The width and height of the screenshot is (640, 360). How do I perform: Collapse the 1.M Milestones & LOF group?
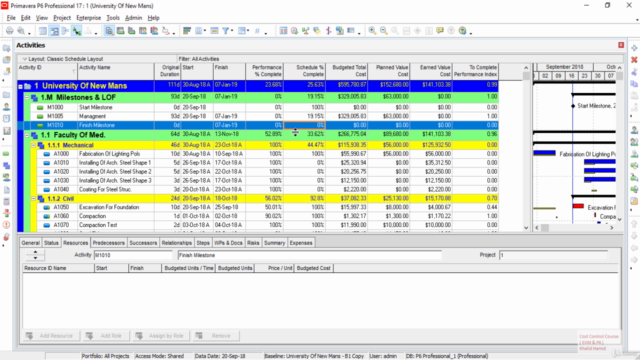[x=27, y=98]
